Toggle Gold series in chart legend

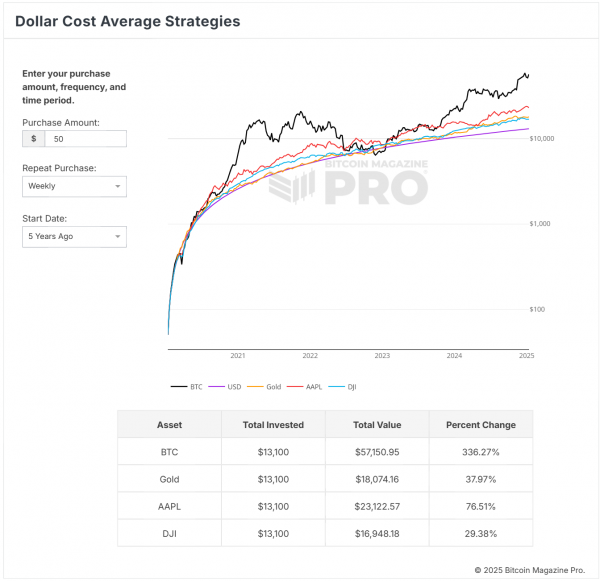(x=264, y=387)
